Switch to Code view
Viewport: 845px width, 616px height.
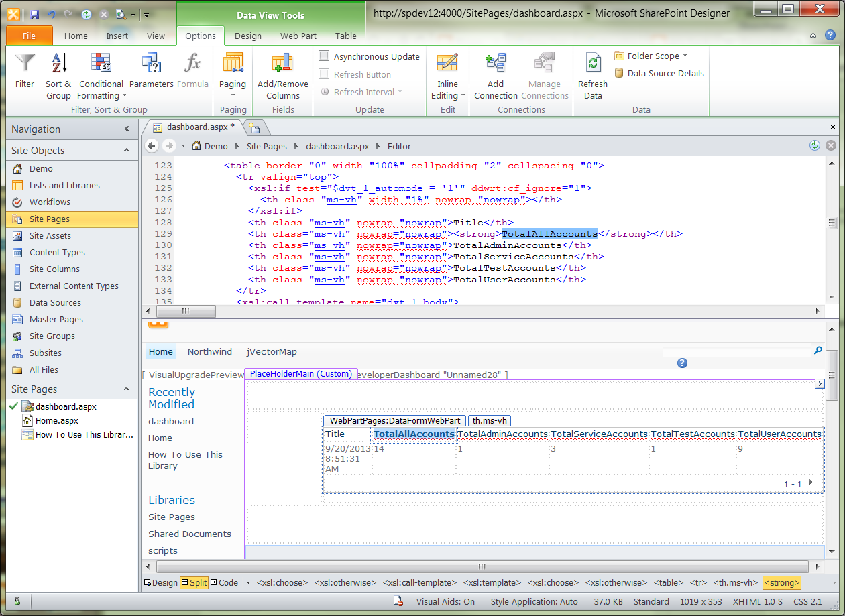224,583
